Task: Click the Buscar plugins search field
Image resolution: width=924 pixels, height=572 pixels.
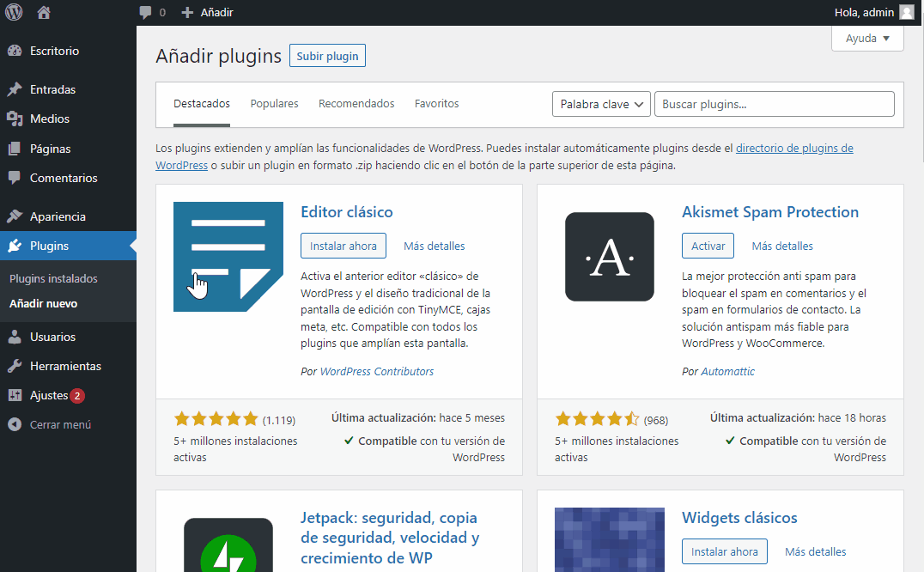Action: [x=775, y=104]
